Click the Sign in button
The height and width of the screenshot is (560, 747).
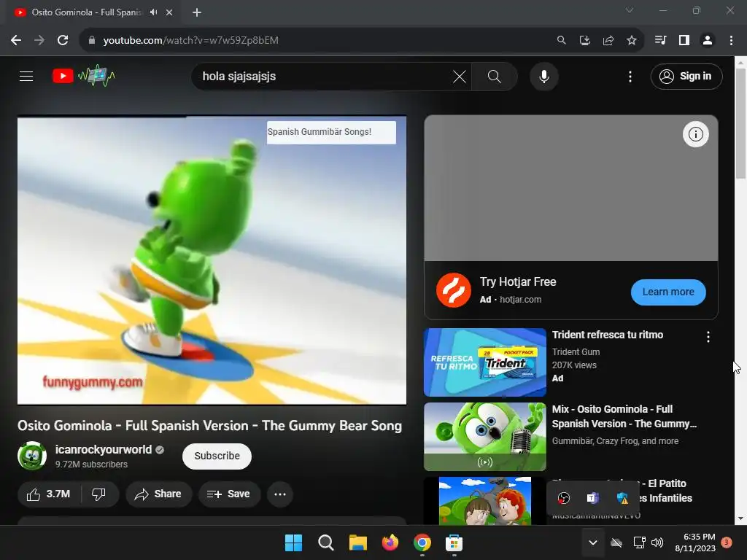click(x=686, y=76)
